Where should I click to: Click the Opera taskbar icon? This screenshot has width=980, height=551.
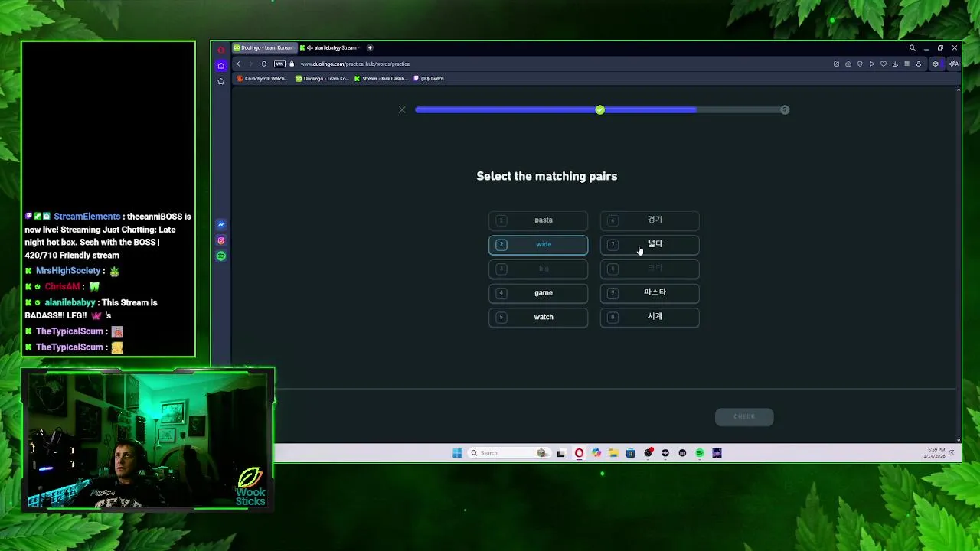pos(579,453)
